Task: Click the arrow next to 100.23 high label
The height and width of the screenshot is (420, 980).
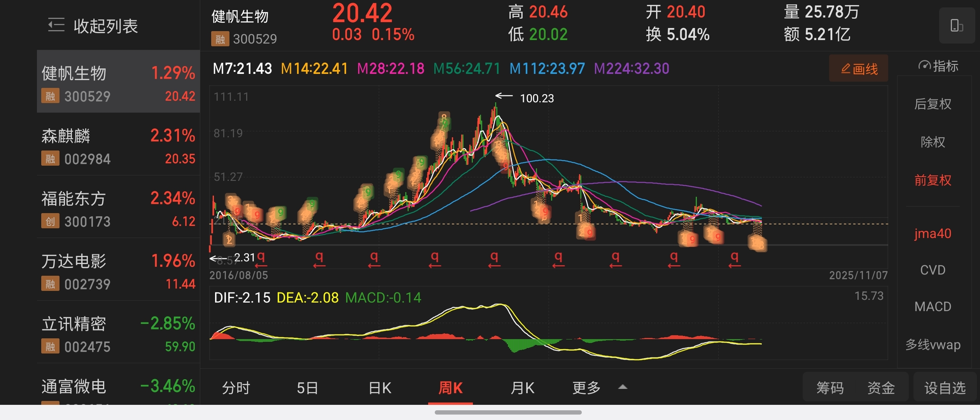Action: click(x=504, y=96)
